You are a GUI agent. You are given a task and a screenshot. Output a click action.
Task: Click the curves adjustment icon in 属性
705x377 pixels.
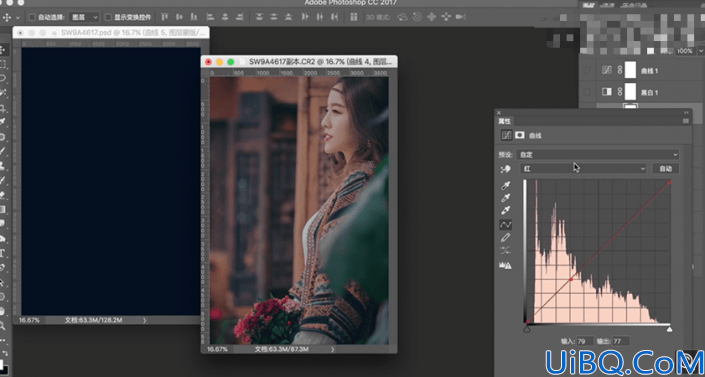point(506,135)
